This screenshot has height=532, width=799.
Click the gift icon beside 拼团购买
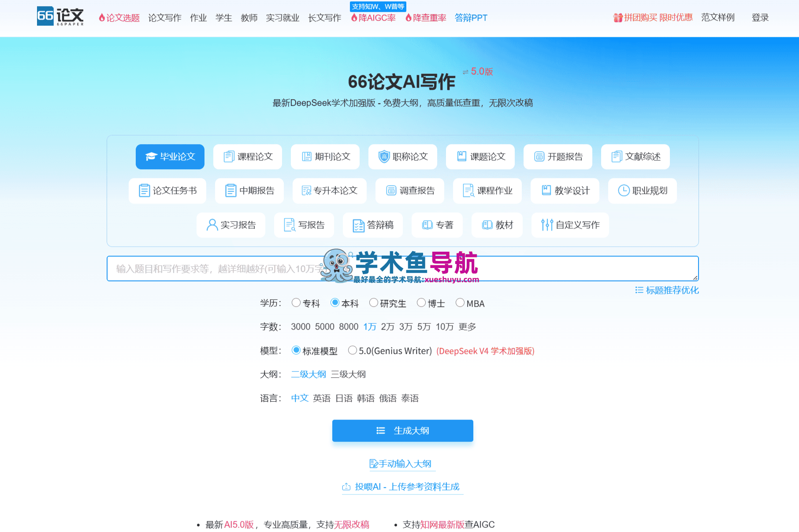[618, 18]
